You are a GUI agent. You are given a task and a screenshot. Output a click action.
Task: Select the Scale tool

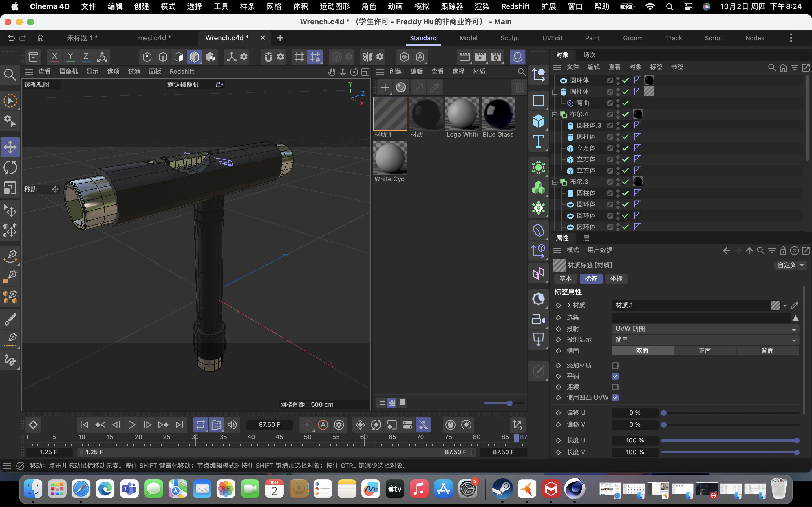point(10,188)
